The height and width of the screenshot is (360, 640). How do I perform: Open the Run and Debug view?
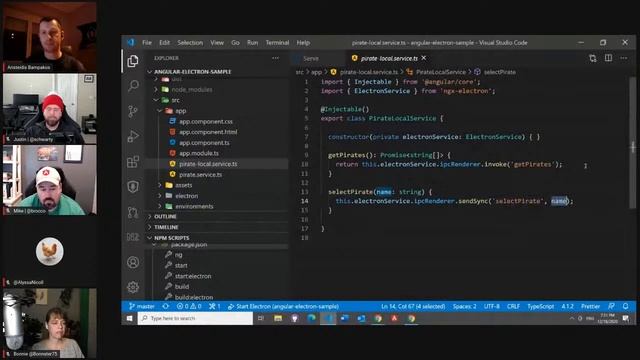point(133,136)
